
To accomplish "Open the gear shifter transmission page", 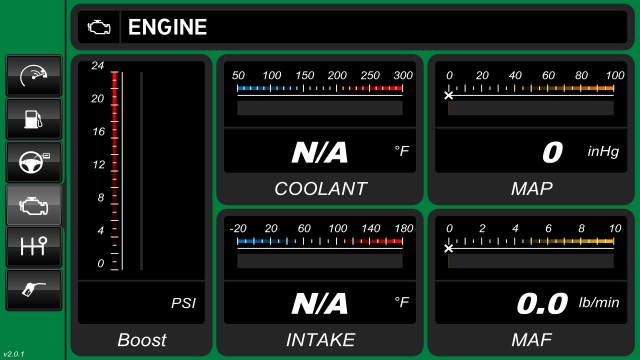I will pyautogui.click(x=34, y=247).
